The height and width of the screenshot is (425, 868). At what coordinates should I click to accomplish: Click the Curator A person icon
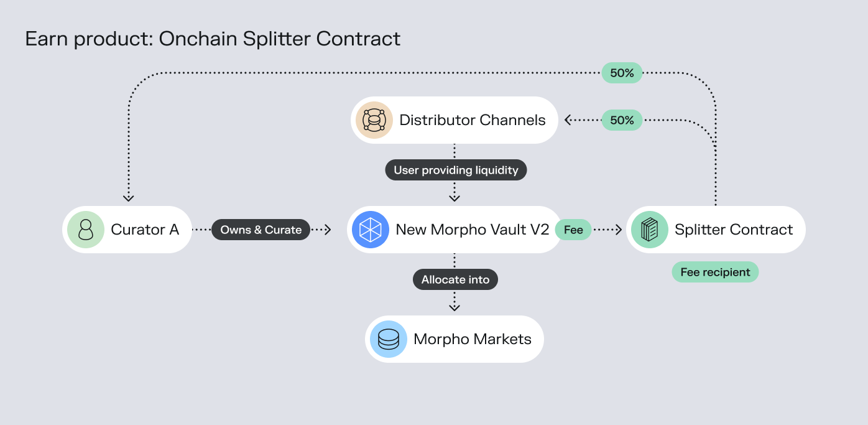pyautogui.click(x=86, y=230)
